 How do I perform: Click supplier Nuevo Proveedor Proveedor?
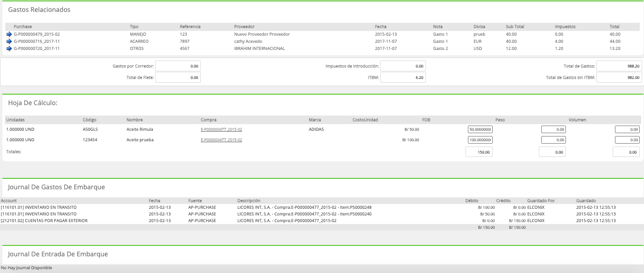(262, 34)
